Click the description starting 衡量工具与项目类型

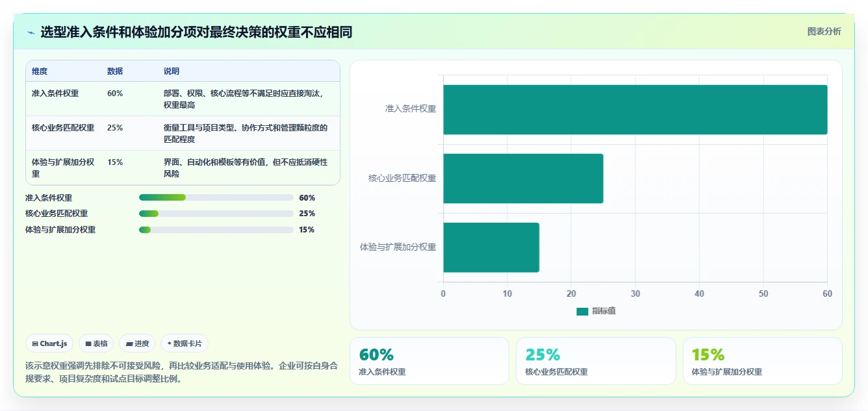(x=246, y=134)
